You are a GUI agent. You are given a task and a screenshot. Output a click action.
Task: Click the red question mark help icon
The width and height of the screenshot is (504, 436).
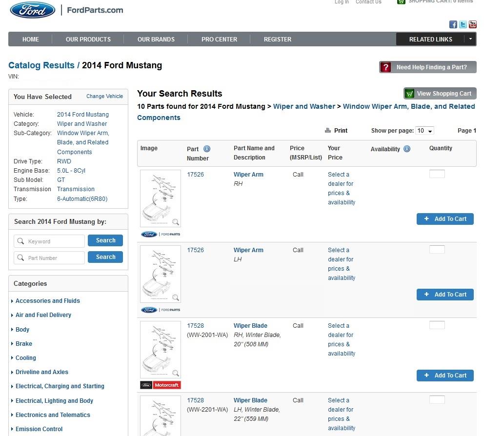(x=386, y=67)
